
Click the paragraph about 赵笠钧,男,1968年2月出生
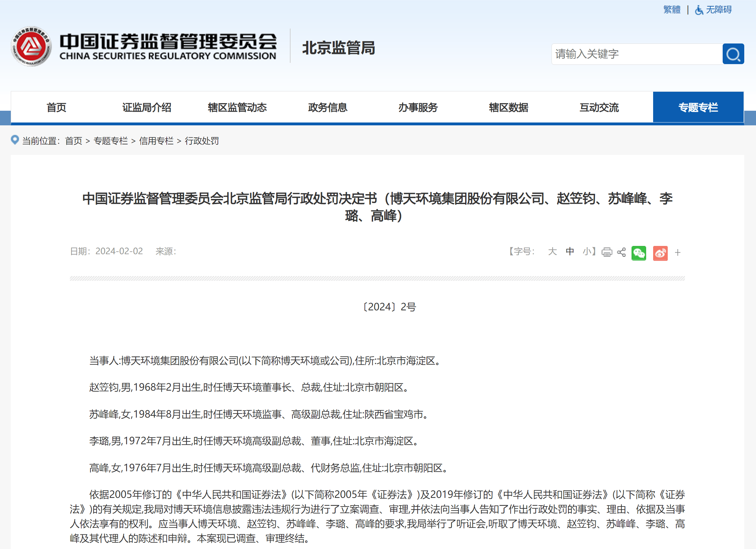pyautogui.click(x=250, y=387)
